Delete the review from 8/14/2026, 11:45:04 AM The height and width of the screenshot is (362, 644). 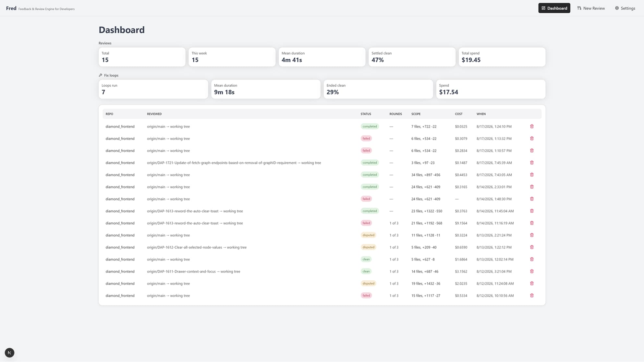click(x=532, y=211)
